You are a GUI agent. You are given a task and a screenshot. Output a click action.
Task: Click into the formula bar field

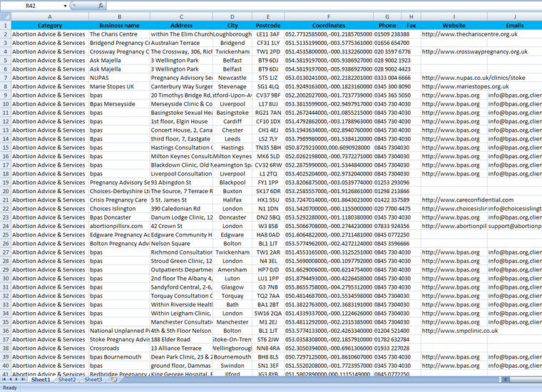point(324,6)
